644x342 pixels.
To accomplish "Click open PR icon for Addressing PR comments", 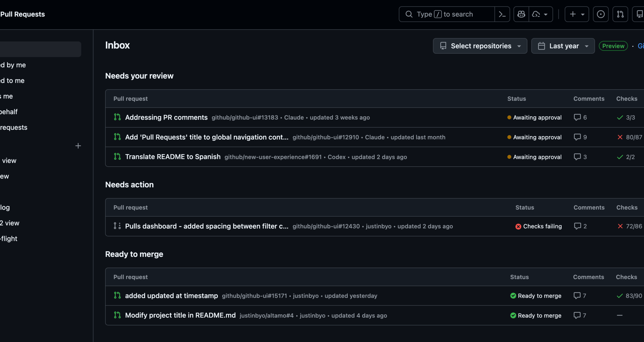I will pos(117,117).
